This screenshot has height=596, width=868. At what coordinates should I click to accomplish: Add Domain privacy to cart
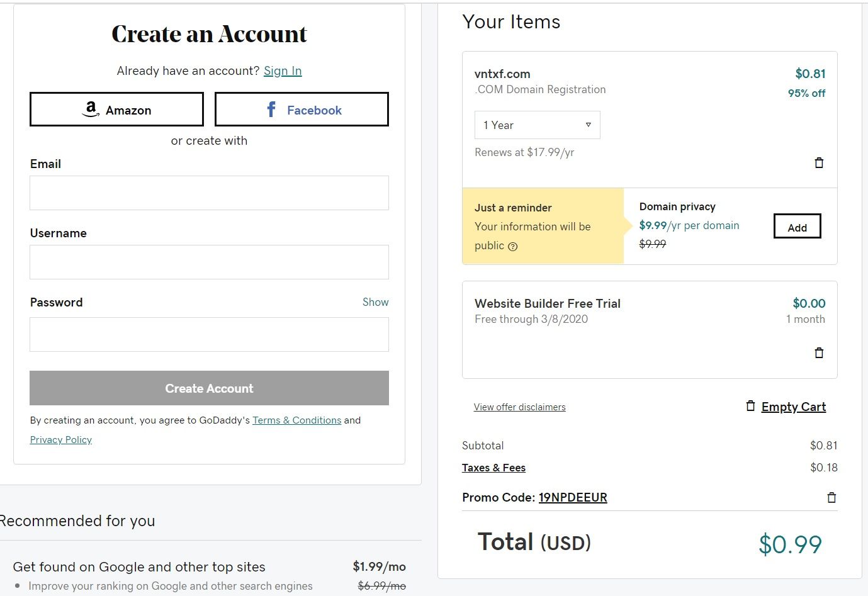(797, 227)
